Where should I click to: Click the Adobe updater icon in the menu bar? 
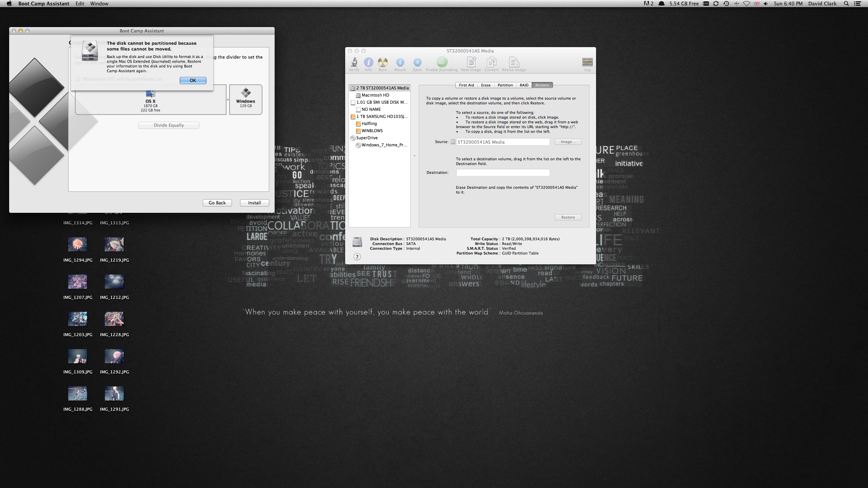[x=648, y=4]
